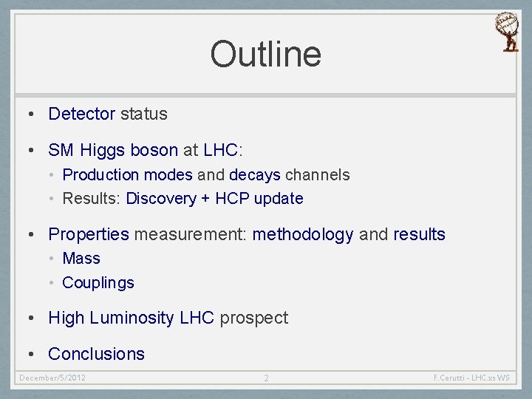Click the "Couplings" sub-bullet
This screenshot has width=532, height=399.
[x=98, y=283]
